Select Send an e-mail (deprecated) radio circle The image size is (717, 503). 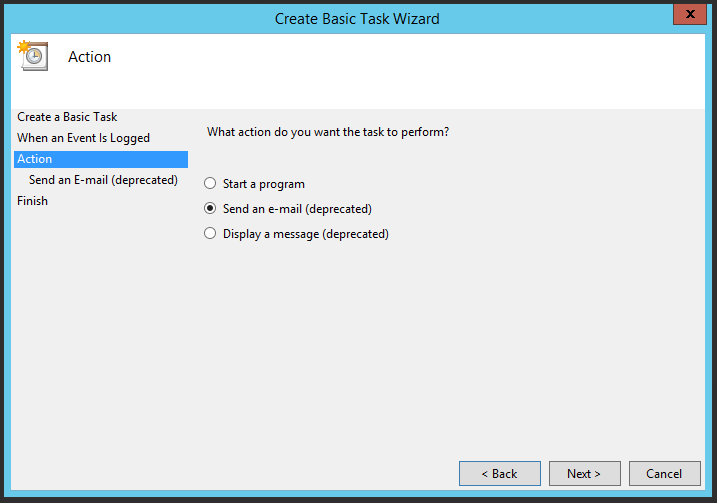pos(210,209)
